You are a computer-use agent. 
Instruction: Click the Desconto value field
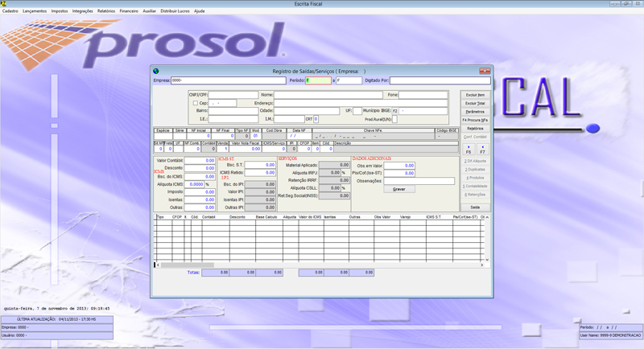200,168
